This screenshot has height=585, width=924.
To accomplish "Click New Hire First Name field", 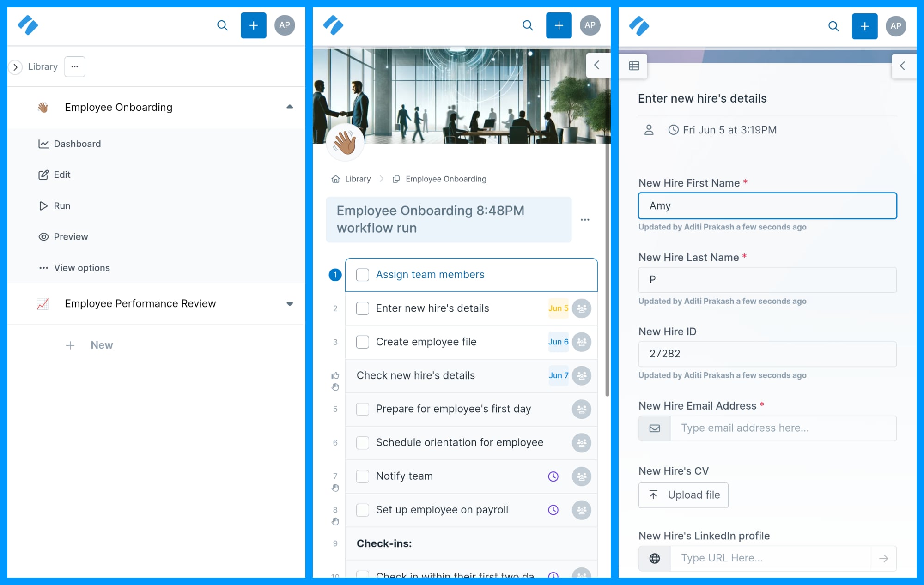I will click(x=767, y=206).
